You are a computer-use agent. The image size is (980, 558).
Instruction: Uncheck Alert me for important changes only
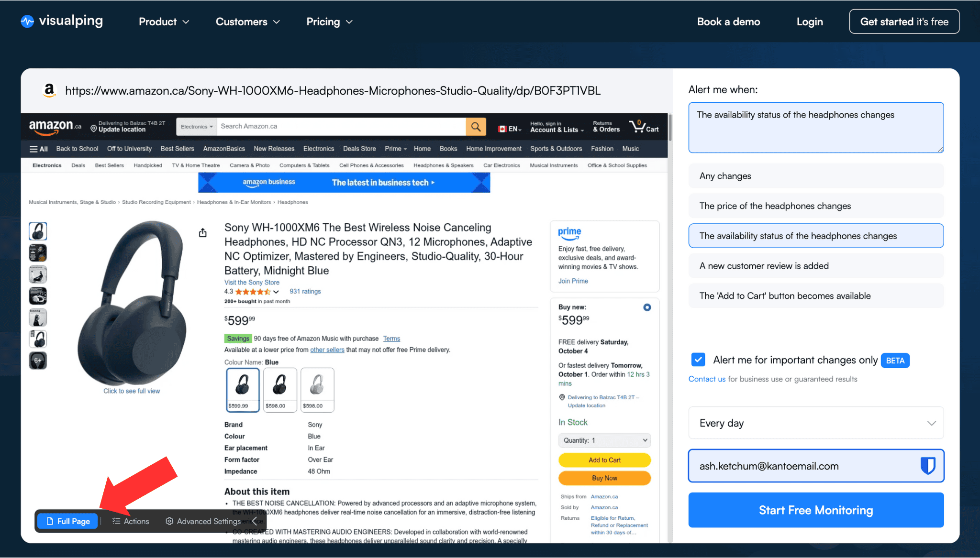(x=698, y=360)
